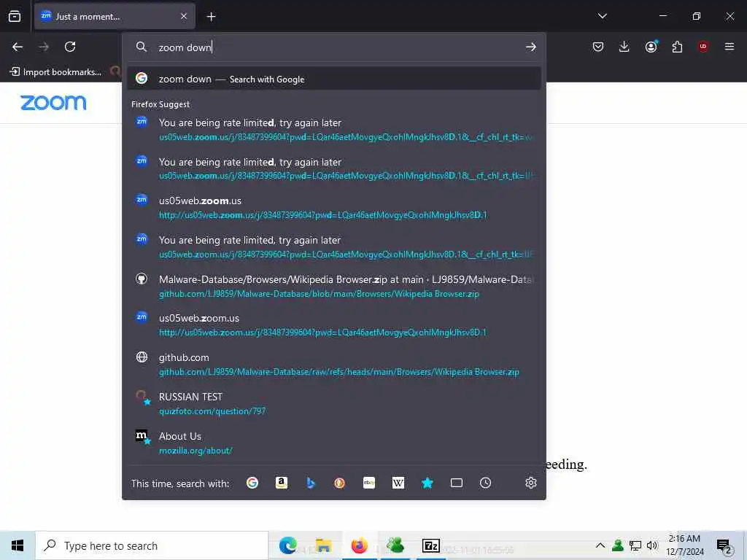Click inside the 'zoom down' address field
The width and height of the screenshot is (747, 560).
tap(333, 47)
